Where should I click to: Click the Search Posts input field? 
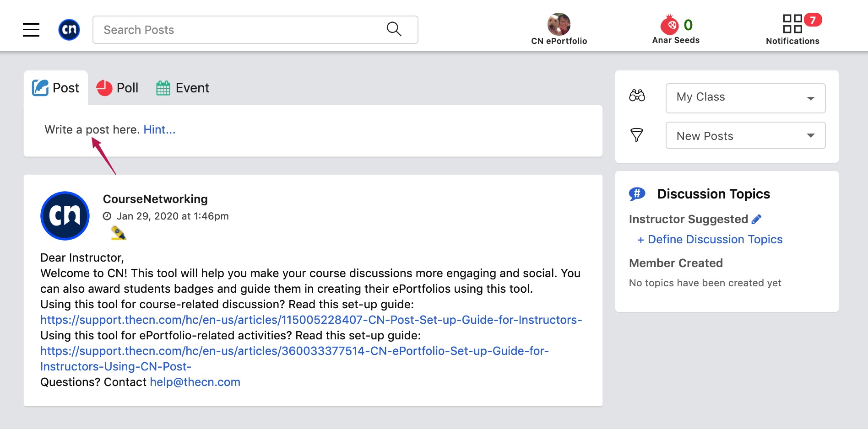255,30
